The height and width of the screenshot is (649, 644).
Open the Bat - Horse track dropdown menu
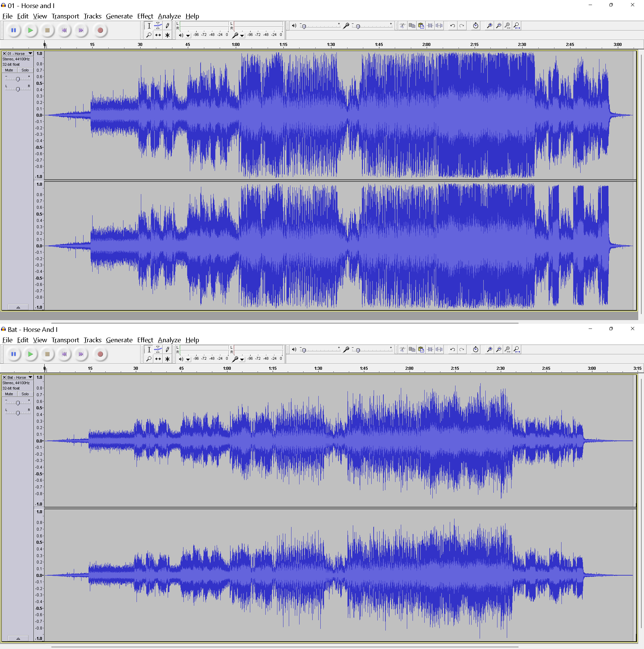[x=30, y=377]
